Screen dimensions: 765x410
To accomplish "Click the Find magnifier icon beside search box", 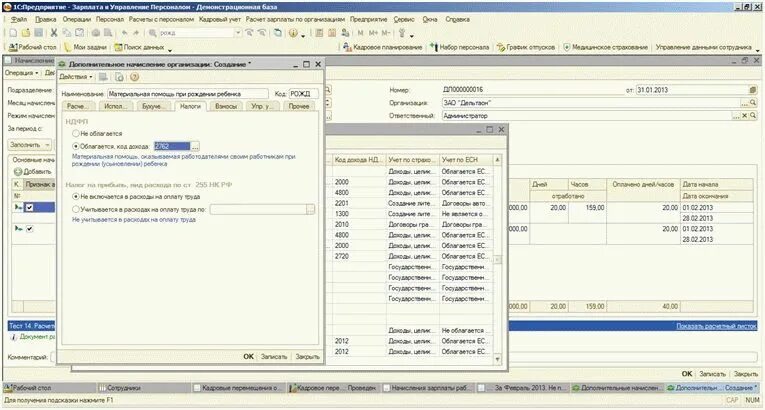I will point(153,33).
